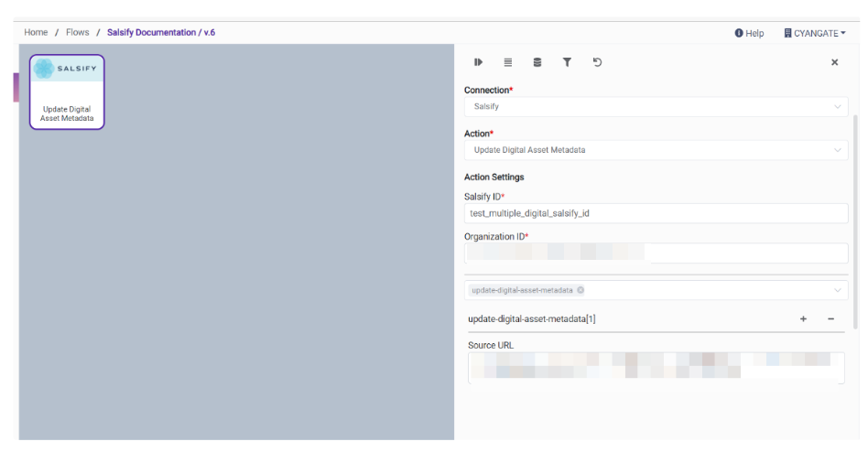Close the action settings panel
The width and height of the screenshot is (868, 463).
[x=834, y=62]
